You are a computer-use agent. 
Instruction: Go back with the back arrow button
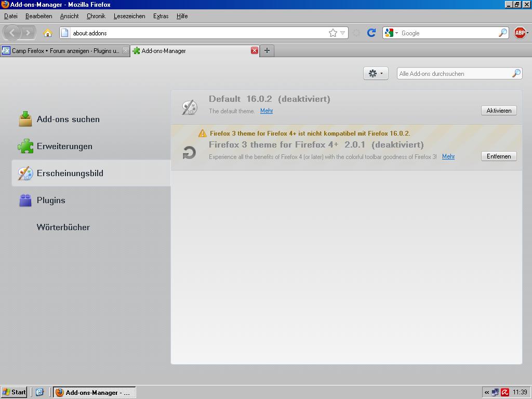click(12, 33)
